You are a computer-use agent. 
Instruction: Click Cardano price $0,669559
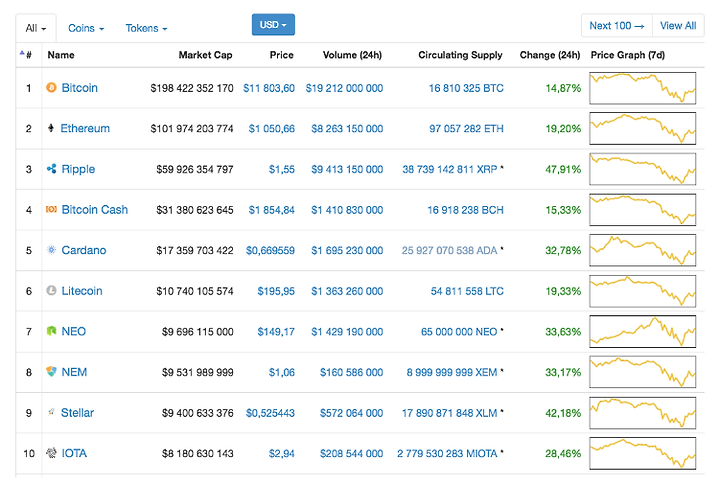(x=270, y=250)
